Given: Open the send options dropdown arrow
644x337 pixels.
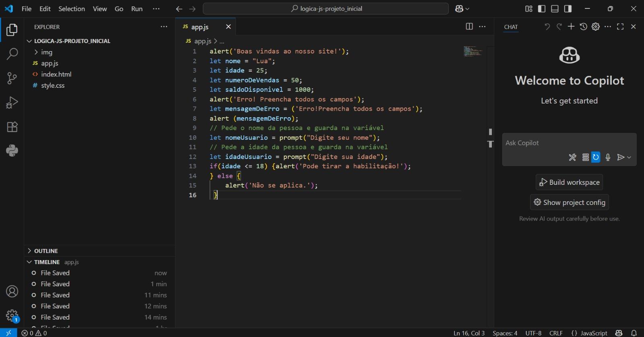Looking at the screenshot, I should pos(629,157).
